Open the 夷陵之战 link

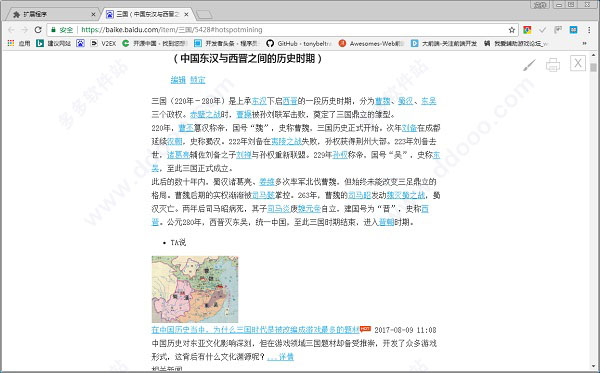pyautogui.click(x=286, y=141)
